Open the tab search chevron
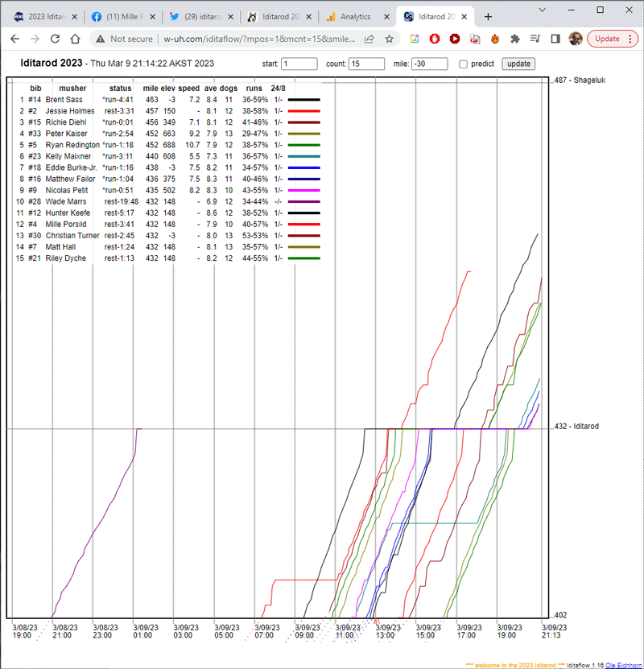The image size is (644, 669). coord(542,10)
